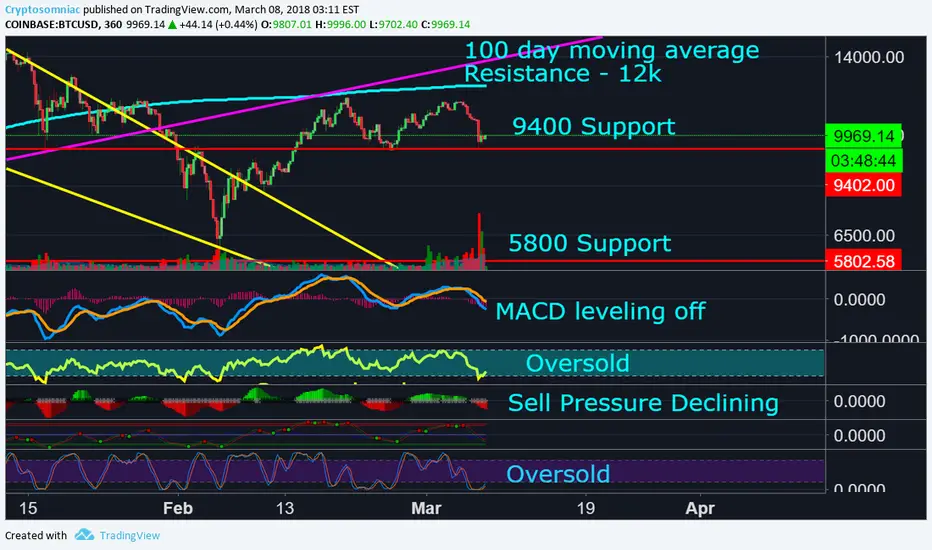Click the tall red volume spike bar
The width and height of the screenshot is (932, 550).
tap(479, 241)
